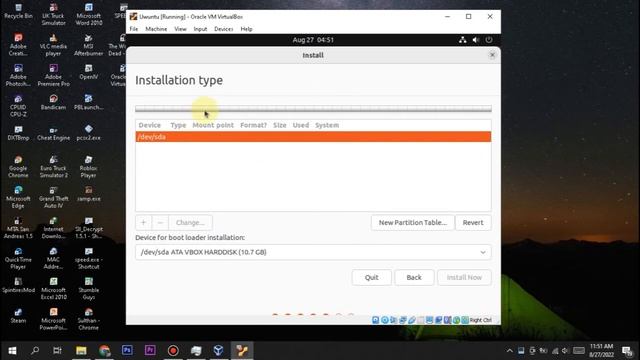
Task: Open Microsoft Excel 2010 desktop shortcut
Action: point(53,289)
